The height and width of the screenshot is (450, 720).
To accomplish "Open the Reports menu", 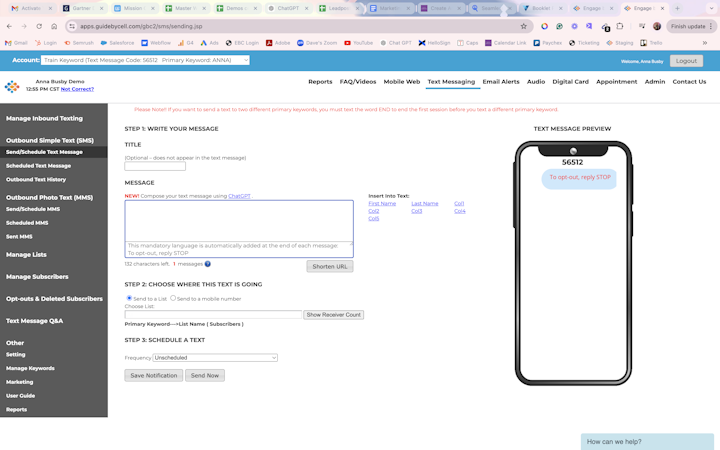I will point(320,82).
